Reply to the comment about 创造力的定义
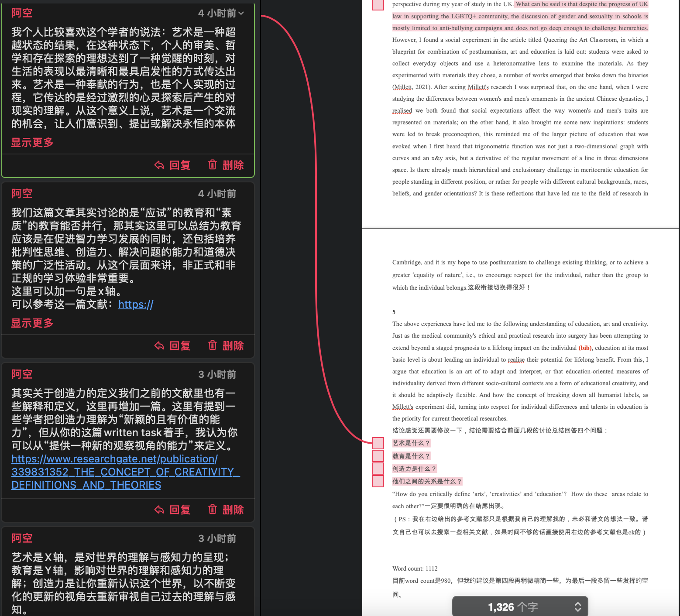The width and height of the screenshot is (680, 616). point(173,510)
